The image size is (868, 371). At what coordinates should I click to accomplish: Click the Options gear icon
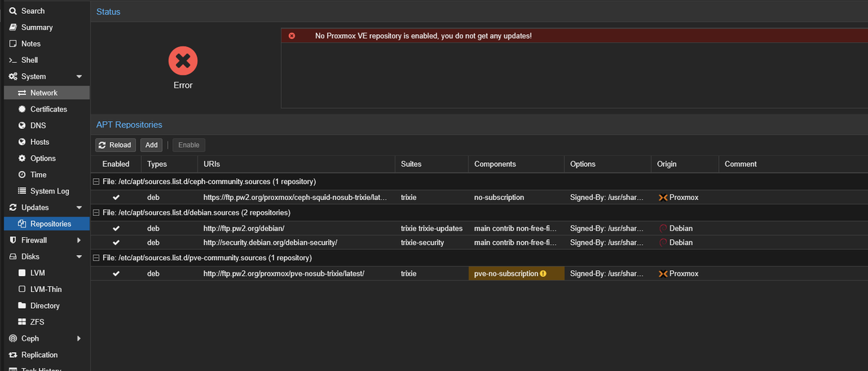pyautogui.click(x=22, y=159)
